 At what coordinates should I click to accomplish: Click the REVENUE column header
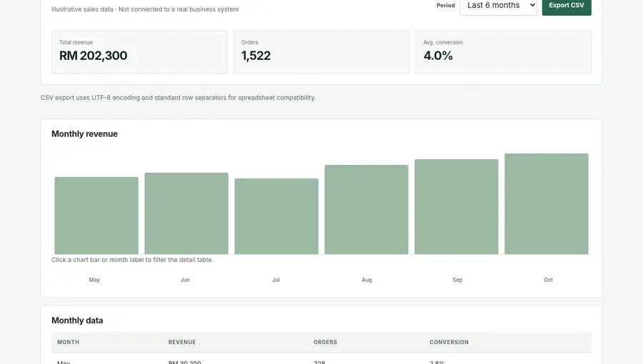coord(182,343)
